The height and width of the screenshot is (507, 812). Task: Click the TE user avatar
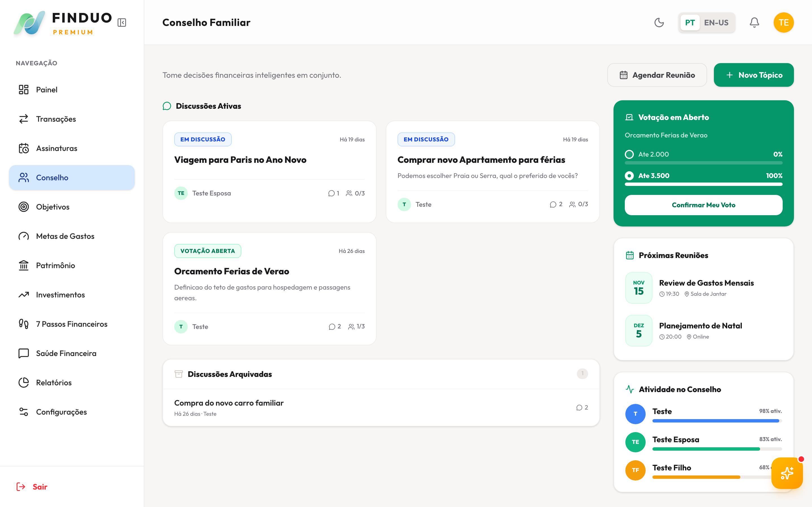pyautogui.click(x=784, y=23)
